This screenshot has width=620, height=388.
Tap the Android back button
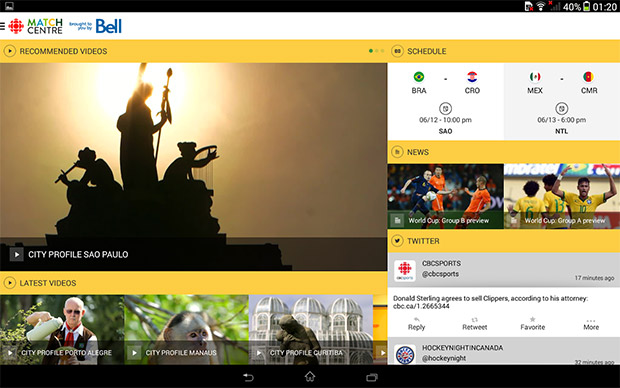248,377
